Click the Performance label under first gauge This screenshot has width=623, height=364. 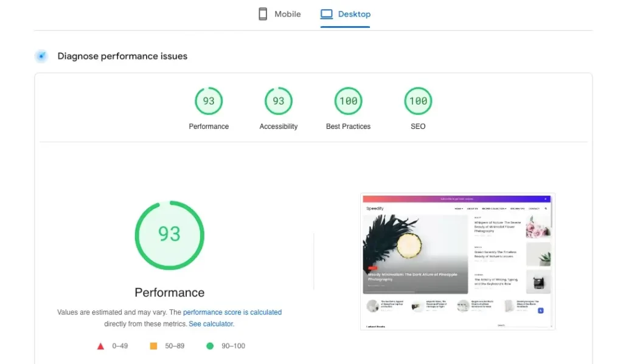[x=209, y=126]
